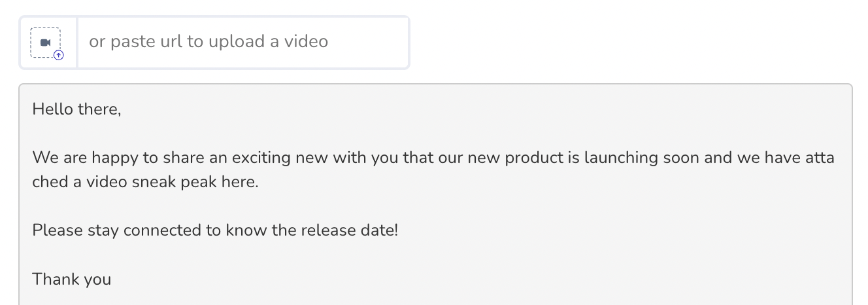Screen dimensions: 868x305
Task: Click the blank line below "Hello there,"
Action: [x=435, y=134]
